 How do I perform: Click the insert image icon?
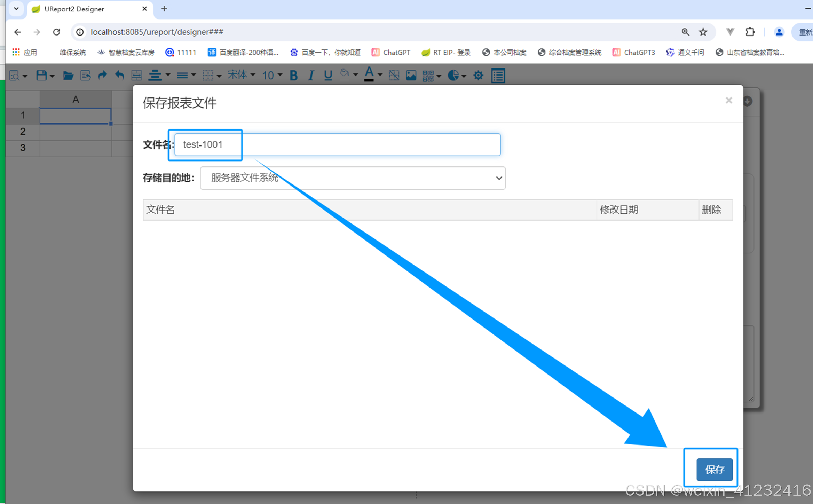(411, 75)
